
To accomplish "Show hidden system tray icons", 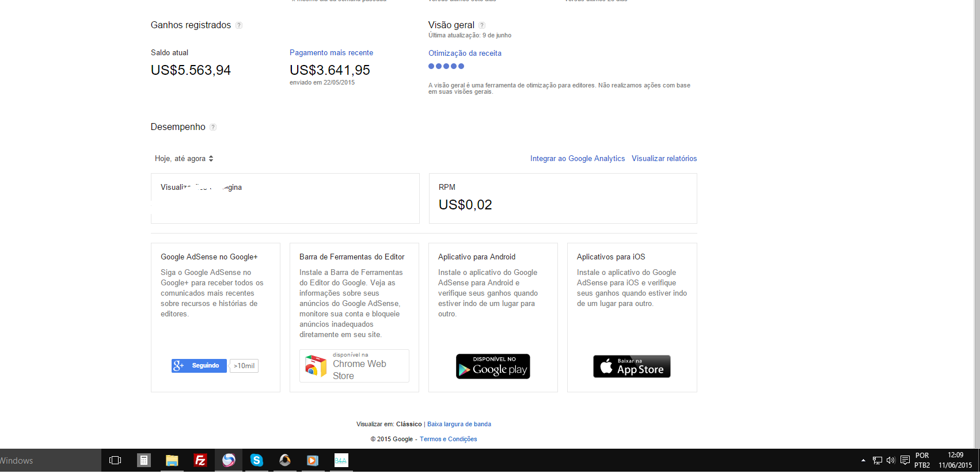I will pos(863,460).
